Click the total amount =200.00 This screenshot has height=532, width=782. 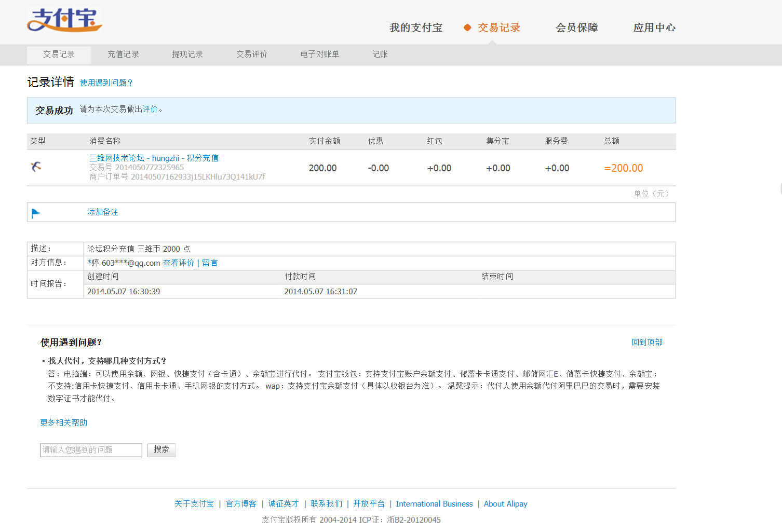[624, 168]
